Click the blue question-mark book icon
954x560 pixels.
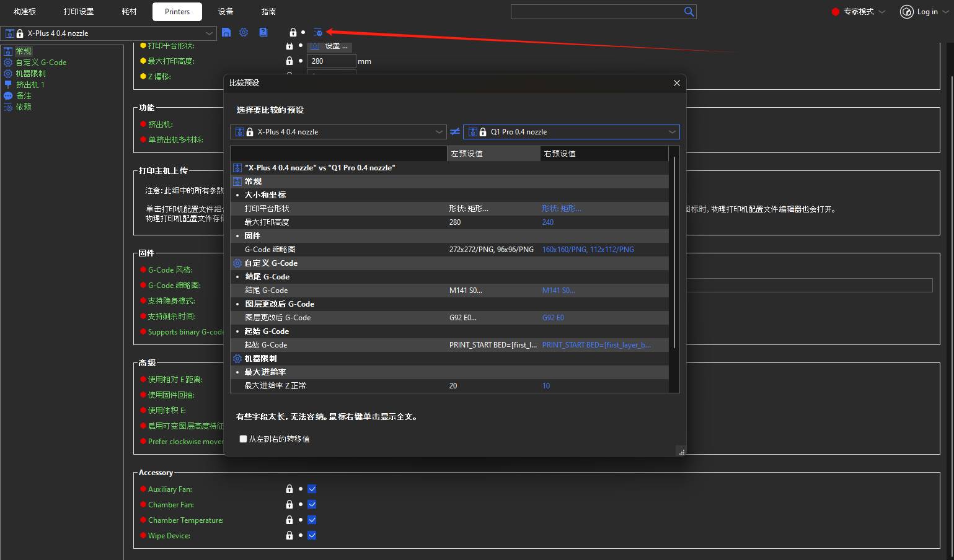(x=263, y=32)
